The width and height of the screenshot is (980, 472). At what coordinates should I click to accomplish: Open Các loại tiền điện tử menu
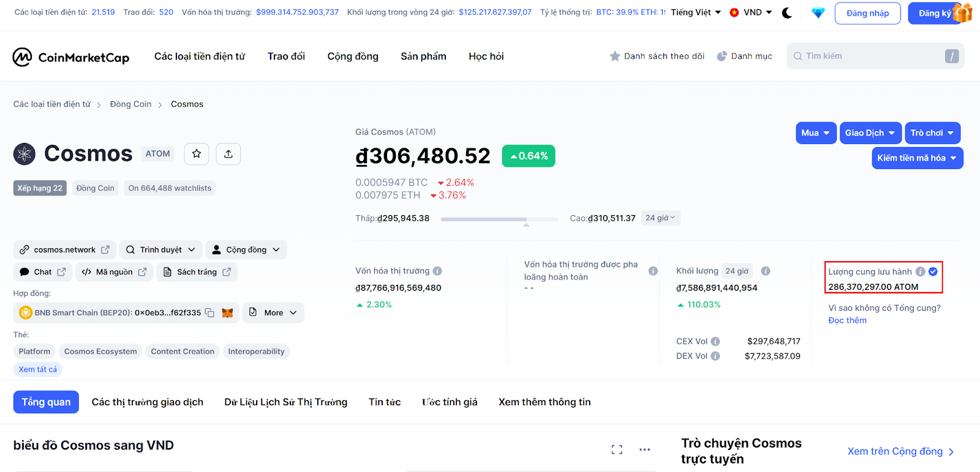click(x=200, y=56)
